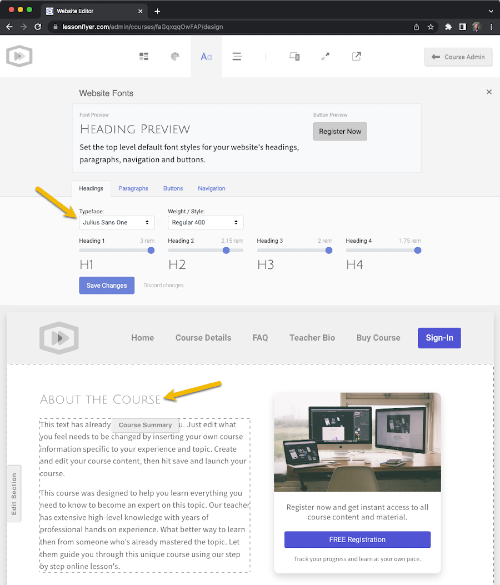Viewport: 500px width, 585px height.
Task: Click the Heading Preview text
Action: 135,129
